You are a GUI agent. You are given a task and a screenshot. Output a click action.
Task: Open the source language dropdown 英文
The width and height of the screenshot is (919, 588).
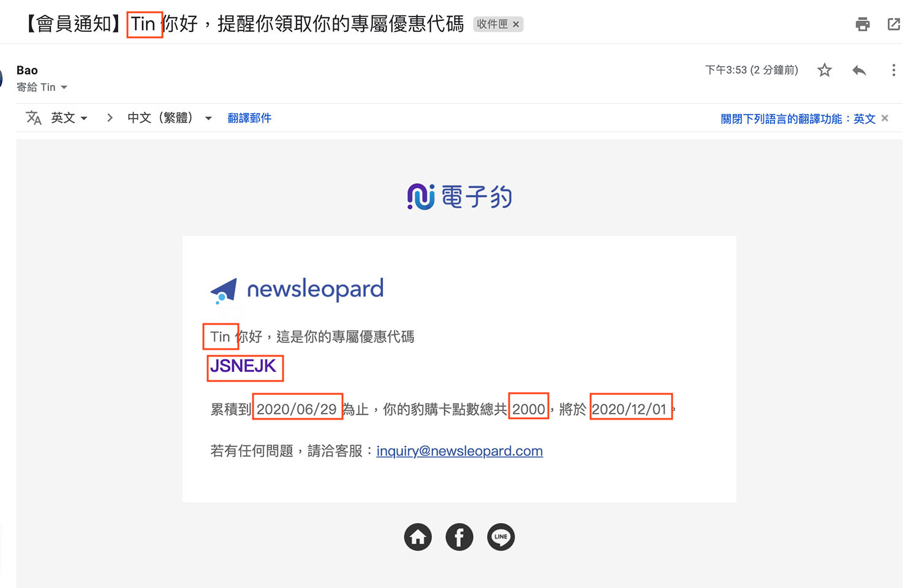69,118
